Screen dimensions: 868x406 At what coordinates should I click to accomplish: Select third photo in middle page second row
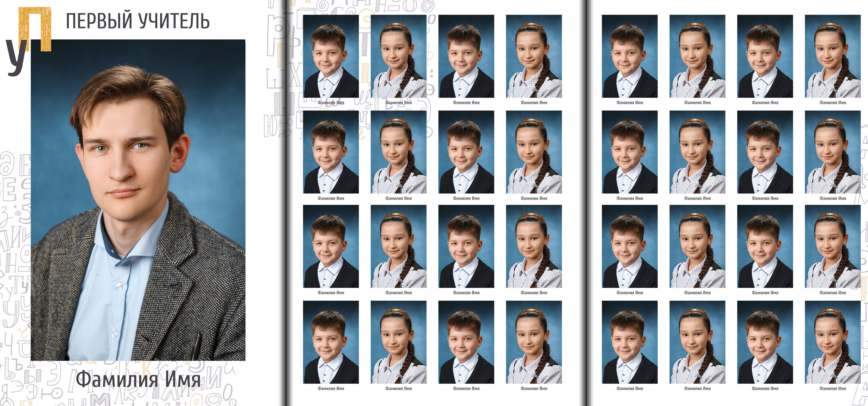coord(466,152)
